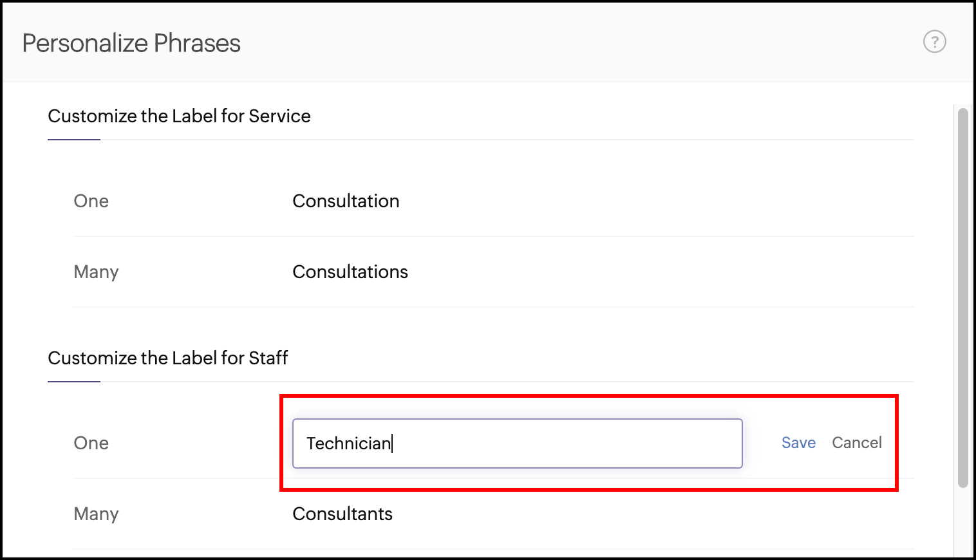
Task: Edit the Consultants plural staff label
Action: pyautogui.click(x=343, y=514)
